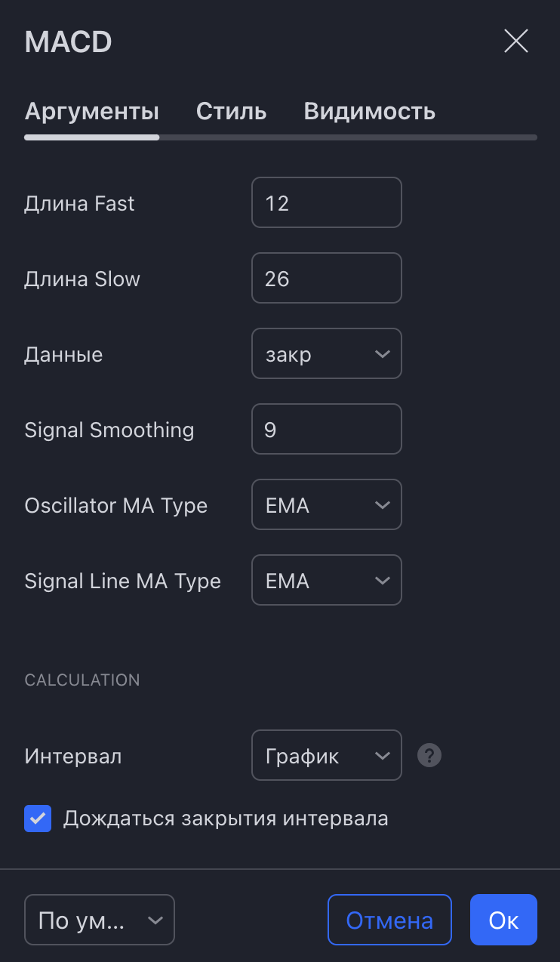The image size is (560, 962).
Task: Click the chevron arrow in По ум... selector
Action: click(x=155, y=920)
